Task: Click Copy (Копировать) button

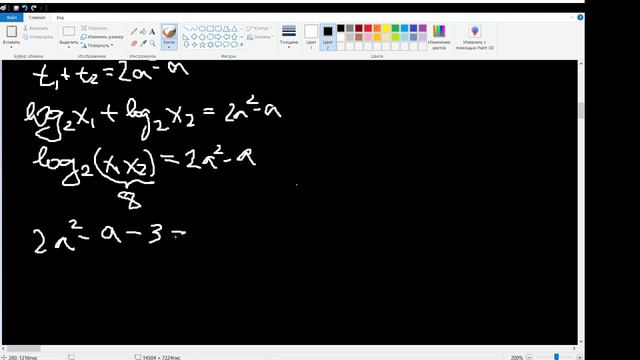Action: pos(38,37)
